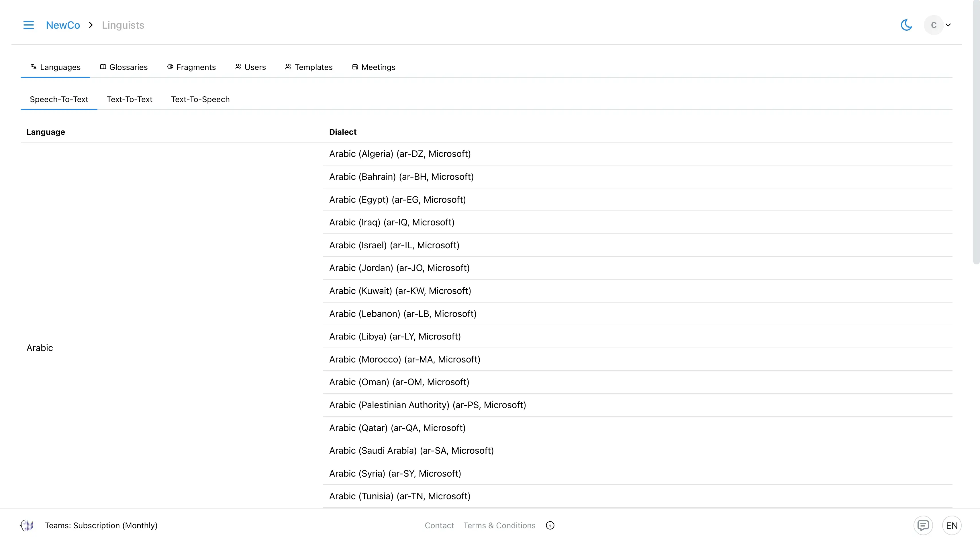
Task: Open Terms & Conditions link
Action: [499, 525]
